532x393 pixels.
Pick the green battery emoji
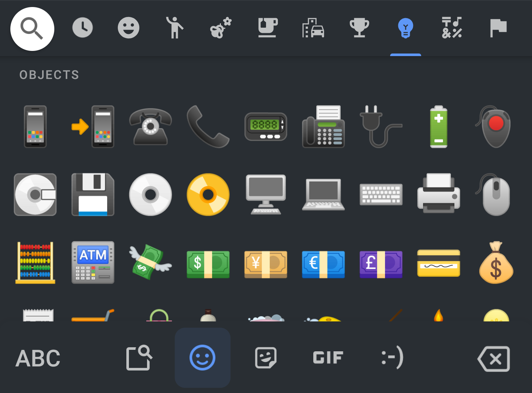click(x=439, y=127)
